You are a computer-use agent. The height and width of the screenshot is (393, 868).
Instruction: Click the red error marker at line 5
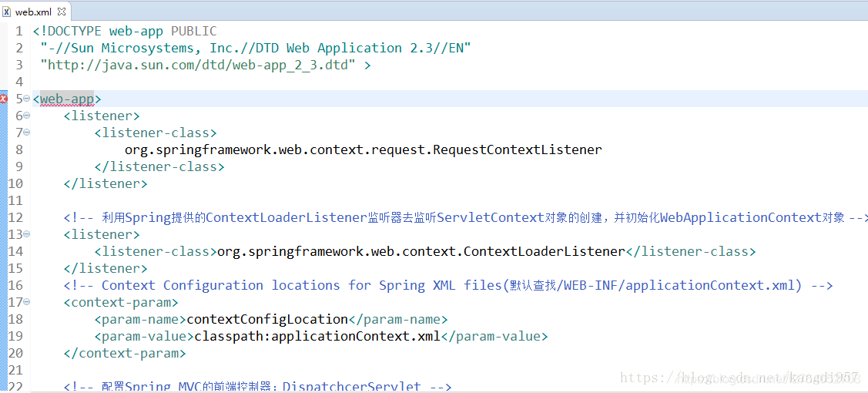click(3, 99)
